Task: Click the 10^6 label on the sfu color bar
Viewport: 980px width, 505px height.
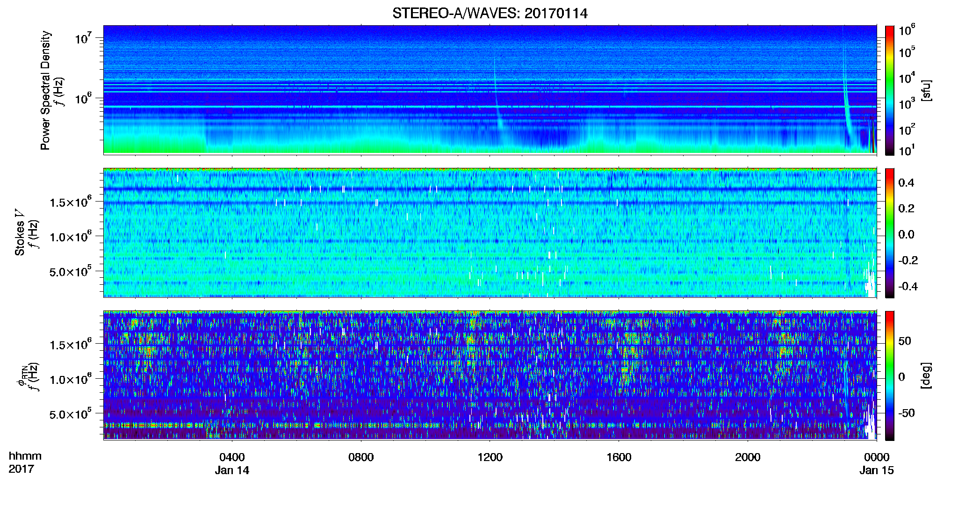Action: pos(907,30)
